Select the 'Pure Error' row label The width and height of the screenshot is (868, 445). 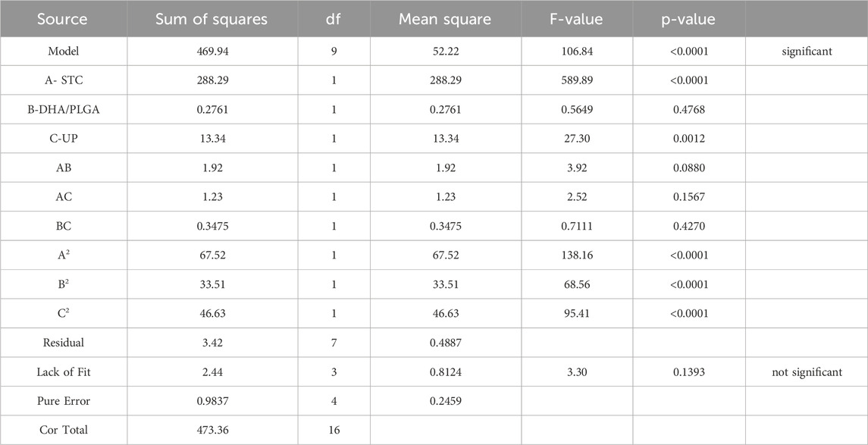click(x=63, y=401)
